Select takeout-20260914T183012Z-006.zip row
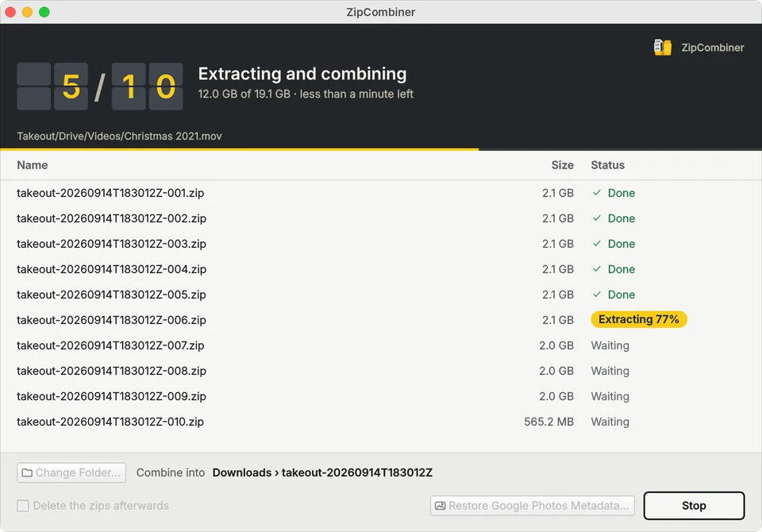Screen dimensions: 762x532 tap(381, 320)
